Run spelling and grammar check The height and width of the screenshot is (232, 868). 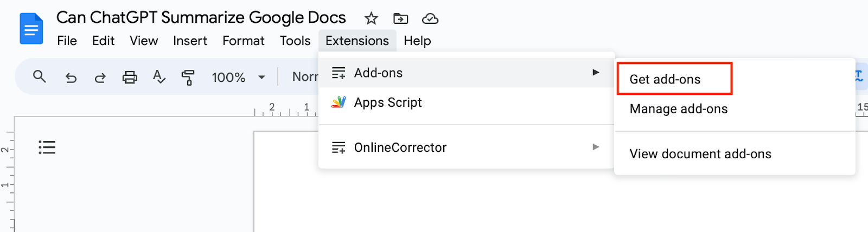158,77
